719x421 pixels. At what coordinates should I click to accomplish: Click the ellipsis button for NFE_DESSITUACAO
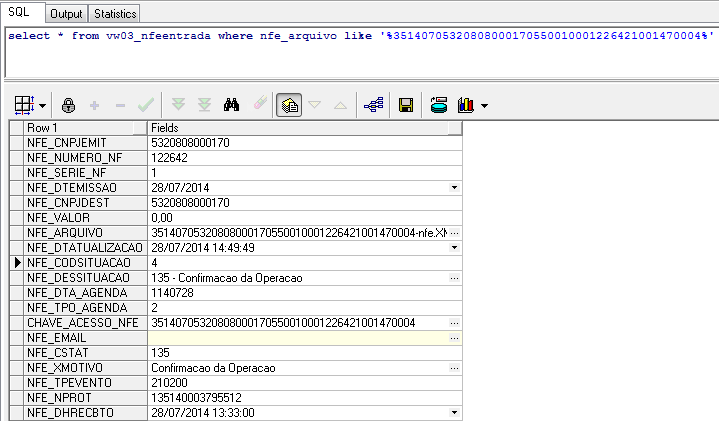[x=454, y=278]
